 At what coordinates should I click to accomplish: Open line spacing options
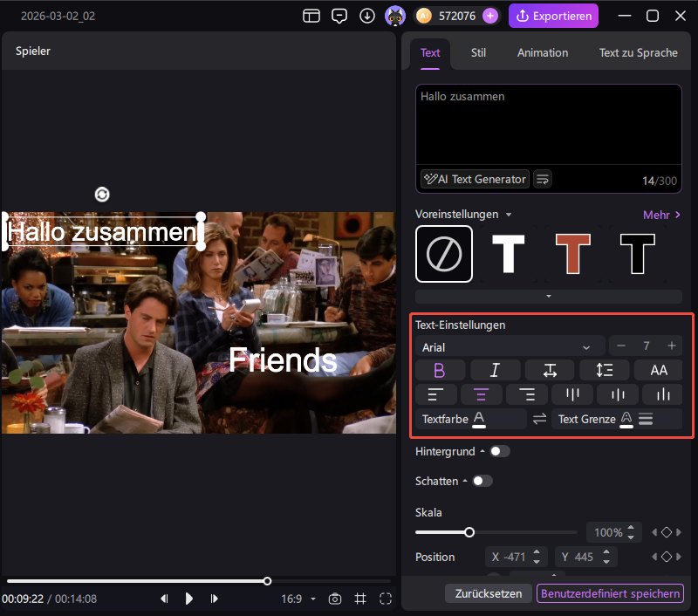coord(604,370)
